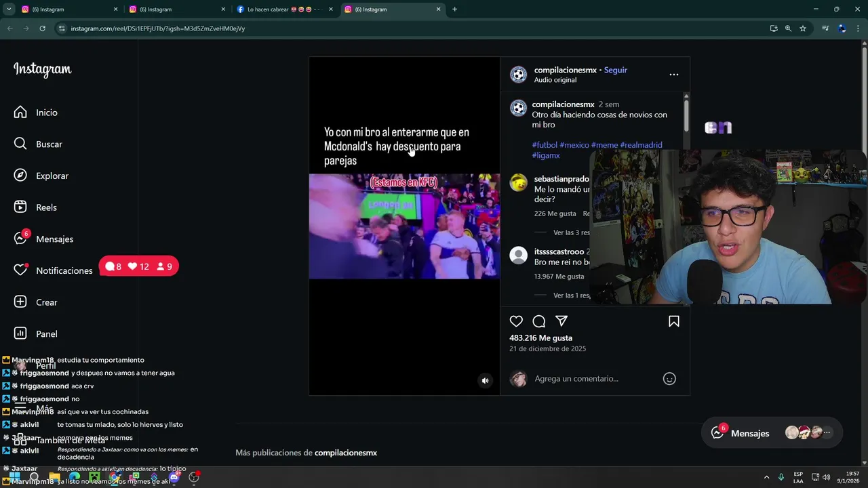Screen dimensions: 868x488
Task: Play or pause the reel video
Action: click(x=404, y=226)
